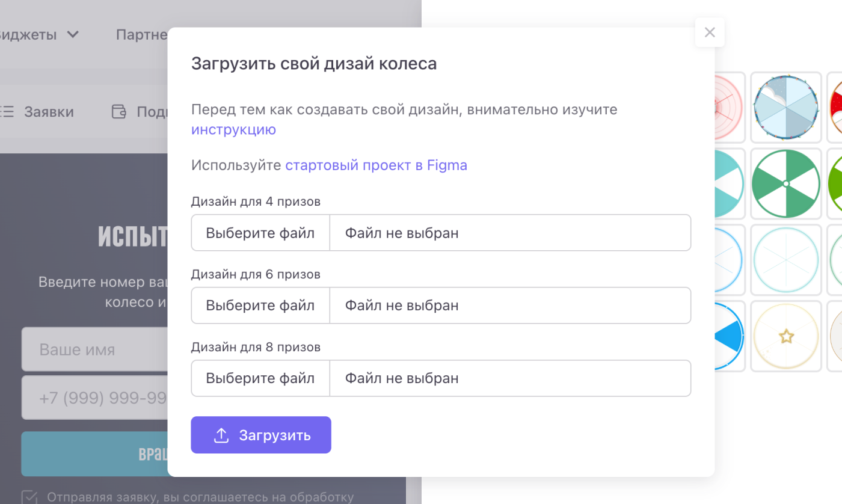The height and width of the screenshot is (504, 842).
Task: Open the Заявки menu item
Action: click(48, 112)
